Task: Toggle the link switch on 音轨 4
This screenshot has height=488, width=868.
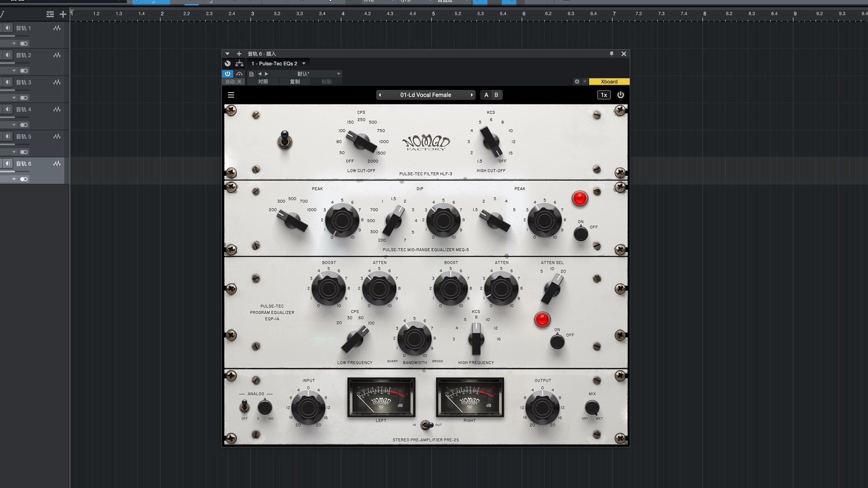Action: [x=24, y=125]
